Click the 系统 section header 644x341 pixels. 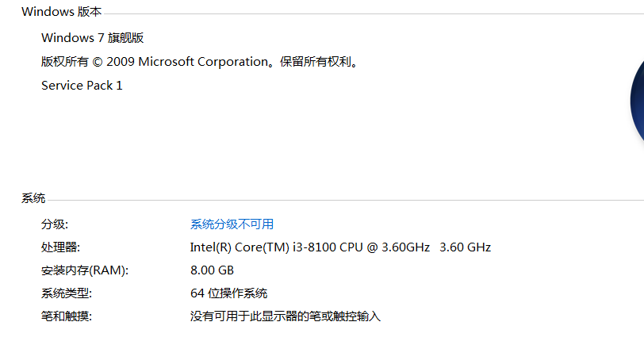33,199
